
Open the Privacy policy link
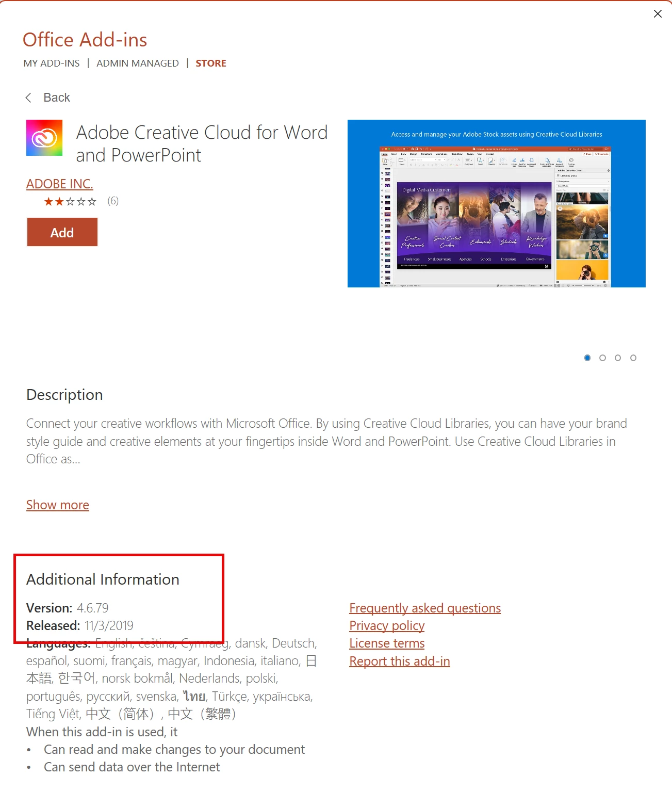[387, 625]
